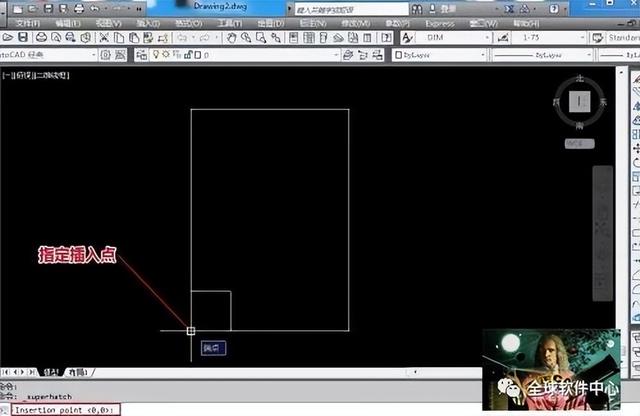The width and height of the screenshot is (640, 416).
Task: Click the Zoom Previous icon
Action: 276,38
